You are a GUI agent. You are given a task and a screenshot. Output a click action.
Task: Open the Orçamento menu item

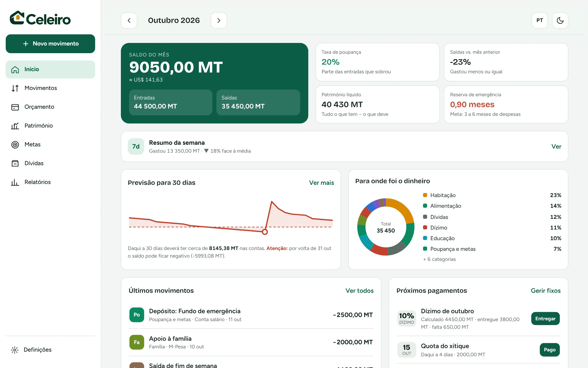click(50, 107)
